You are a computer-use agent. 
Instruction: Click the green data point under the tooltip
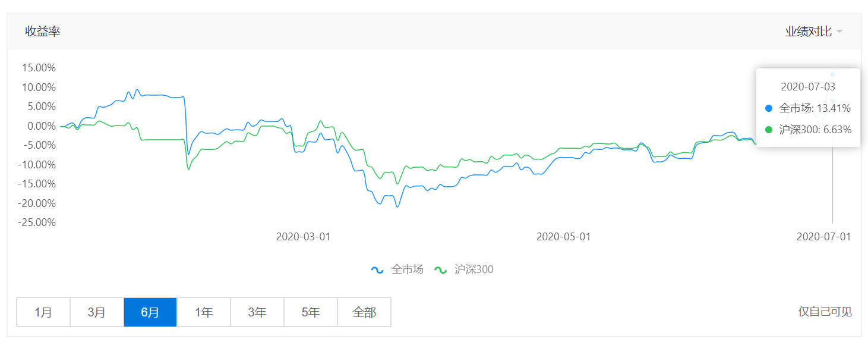coord(834,100)
